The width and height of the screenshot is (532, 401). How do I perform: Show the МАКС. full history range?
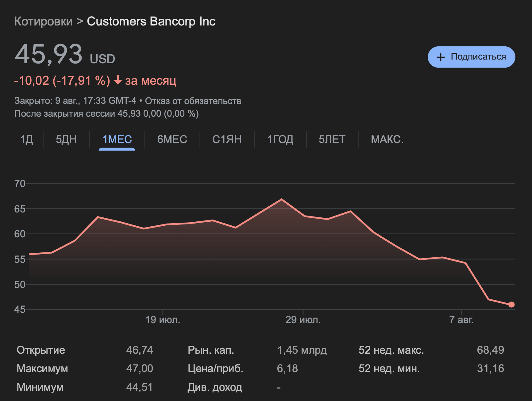pos(387,139)
